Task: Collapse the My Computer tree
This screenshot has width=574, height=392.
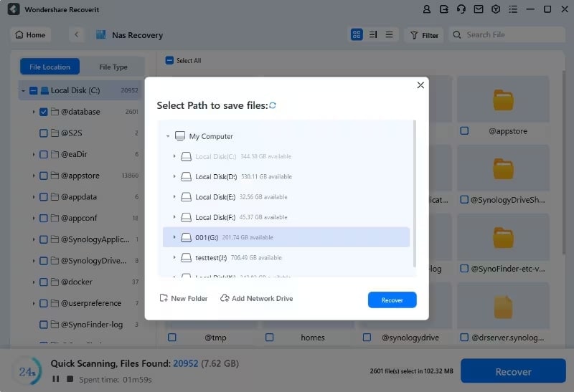Action: (168, 136)
